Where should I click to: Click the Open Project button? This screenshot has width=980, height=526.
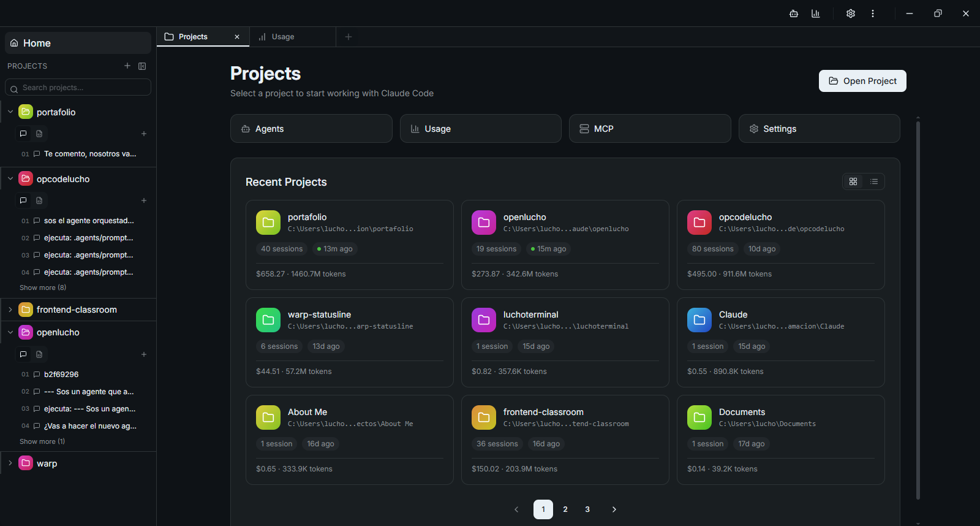[x=862, y=81]
